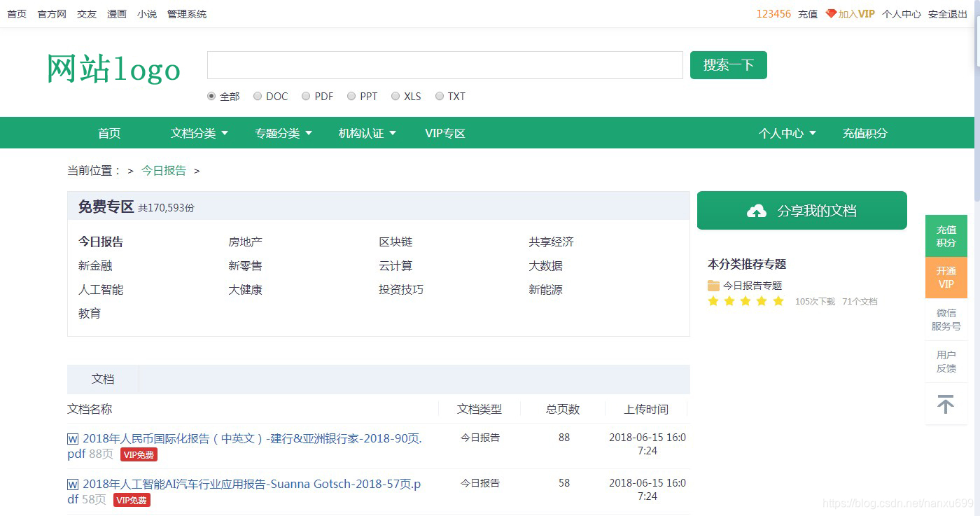The height and width of the screenshot is (516, 980).
Task: Click the VIP免费 badge on 人工智能AI汽车报告
Action: pyautogui.click(x=132, y=500)
